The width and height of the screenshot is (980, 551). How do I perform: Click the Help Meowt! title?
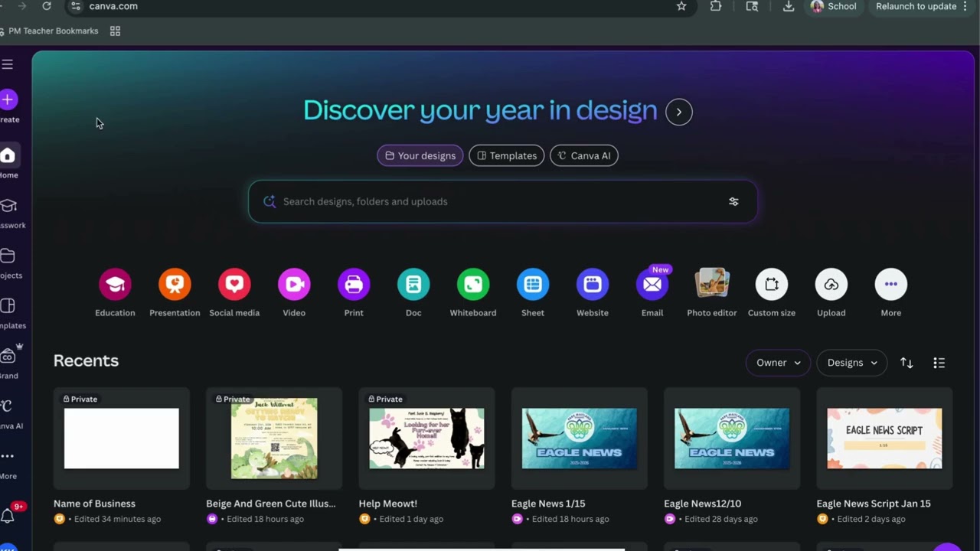(x=388, y=504)
